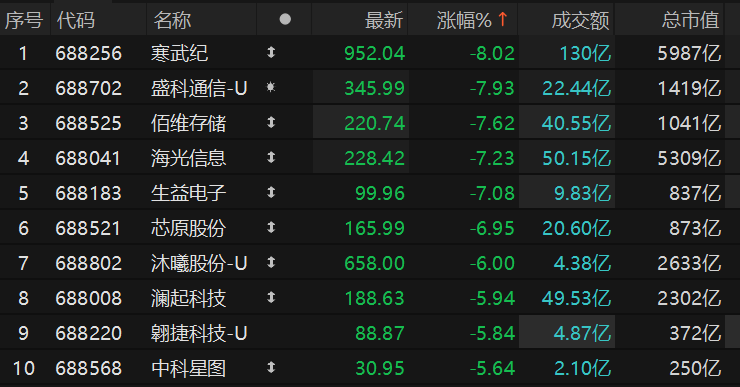
Task: Click market cap 2633亿
Action: pos(690,263)
